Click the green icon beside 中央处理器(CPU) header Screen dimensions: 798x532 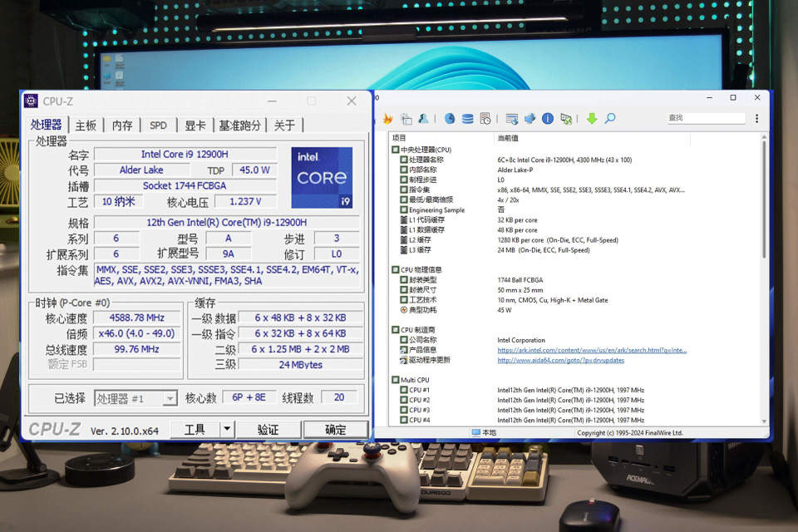coord(396,150)
